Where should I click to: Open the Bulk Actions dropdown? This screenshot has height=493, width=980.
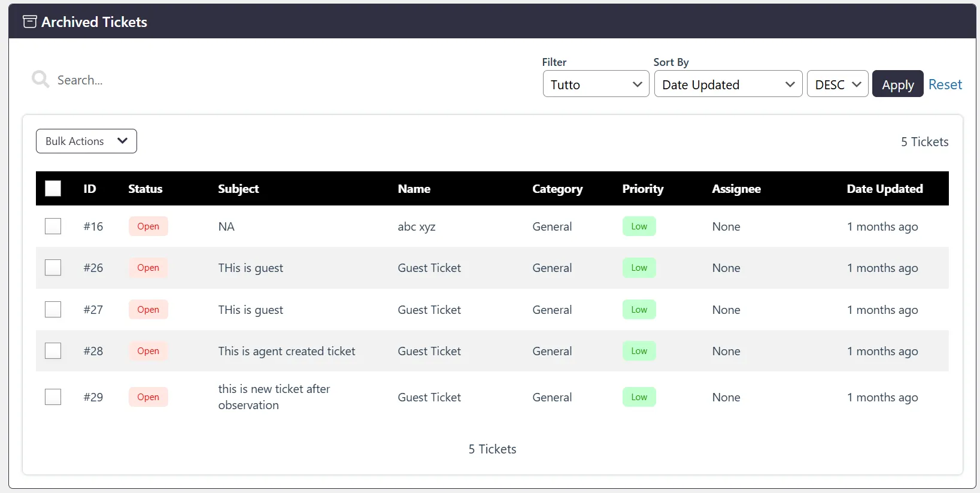click(86, 141)
